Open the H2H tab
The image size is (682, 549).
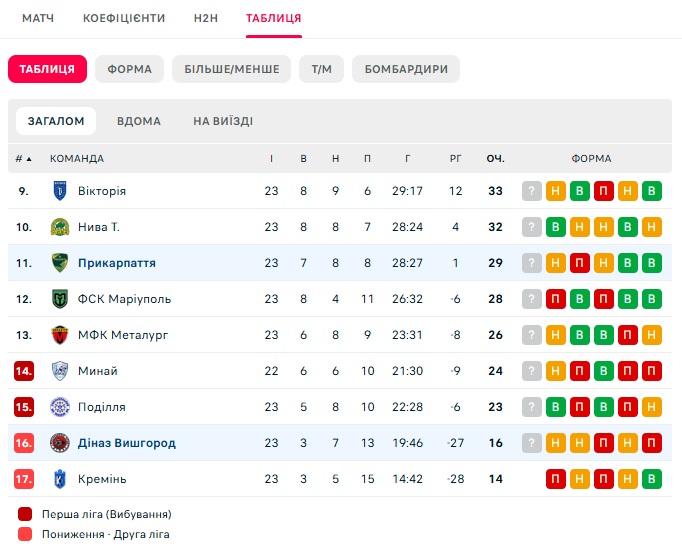(x=206, y=18)
